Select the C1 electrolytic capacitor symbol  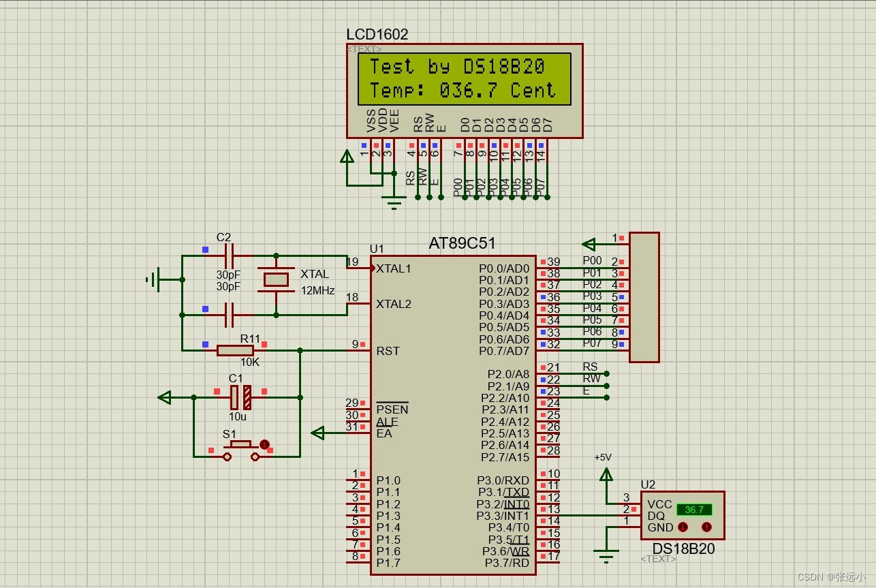[240, 397]
